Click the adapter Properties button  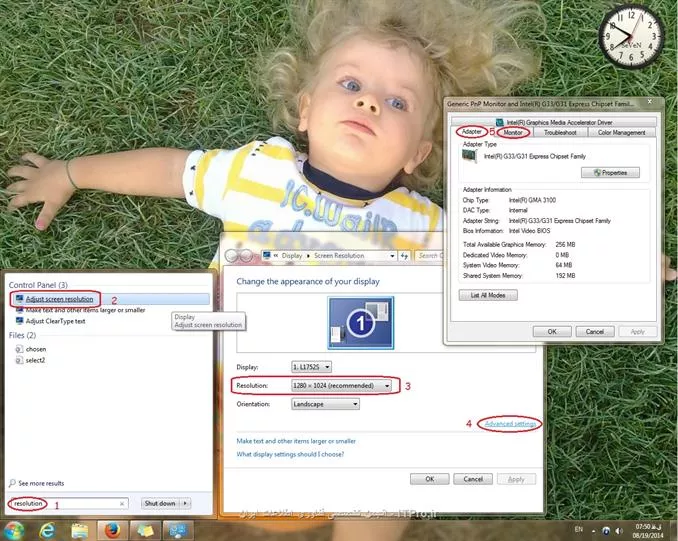(x=610, y=173)
